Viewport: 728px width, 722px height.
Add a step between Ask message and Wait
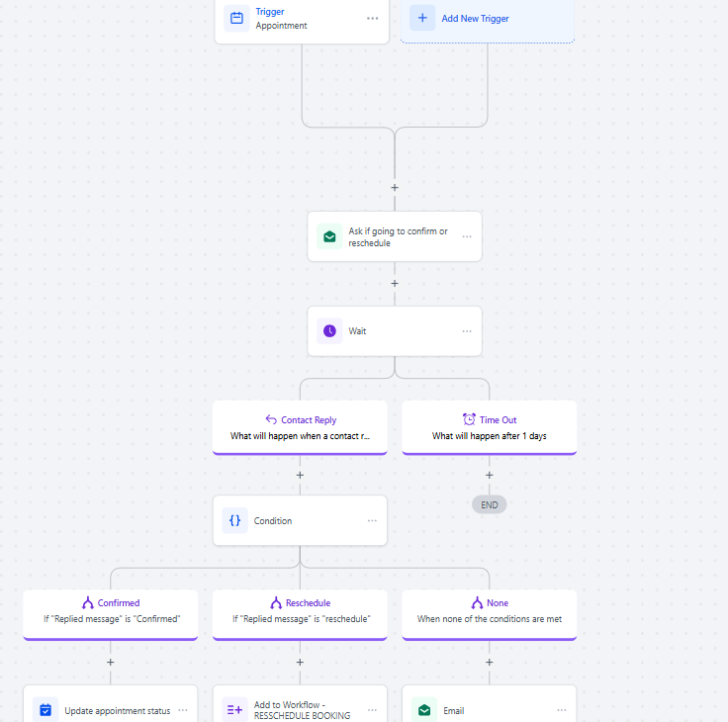(395, 283)
